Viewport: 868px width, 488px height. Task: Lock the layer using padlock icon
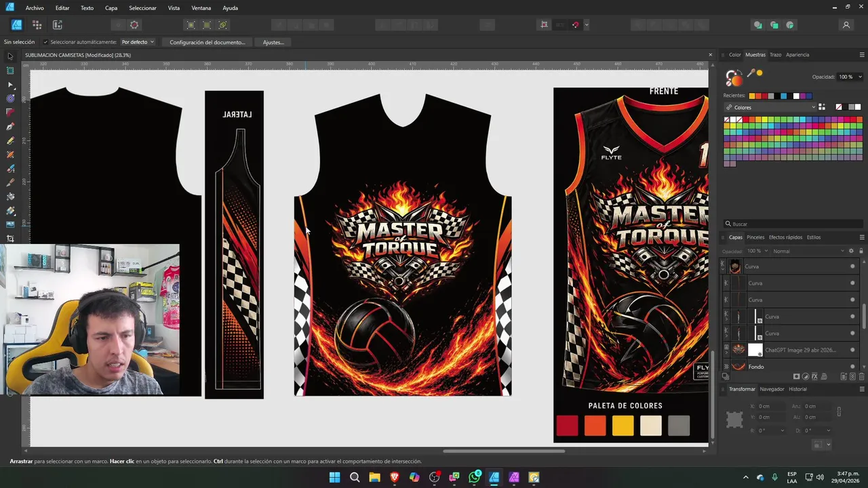coord(860,251)
